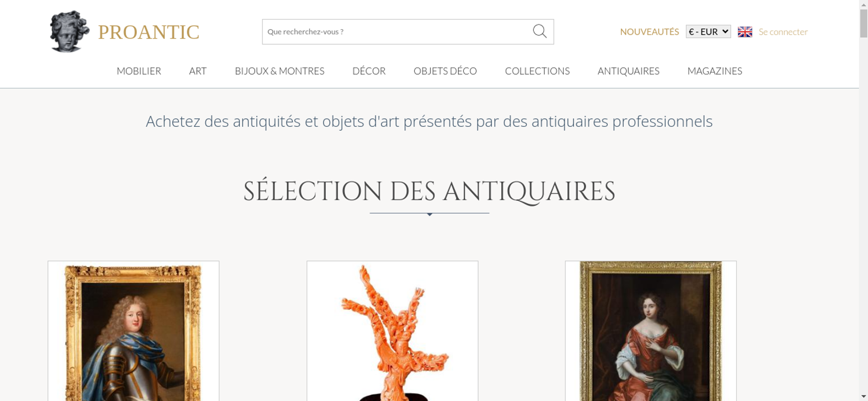This screenshot has width=868, height=401.
Task: Open the MAGAZINES menu
Action: pos(715,71)
